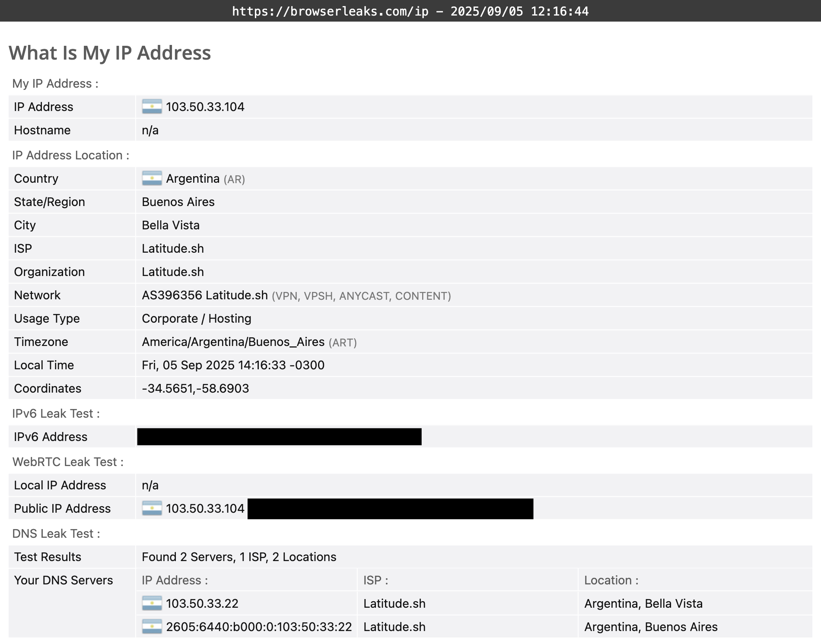
Task: Click the IP Address Location section label
Action: [71, 155]
